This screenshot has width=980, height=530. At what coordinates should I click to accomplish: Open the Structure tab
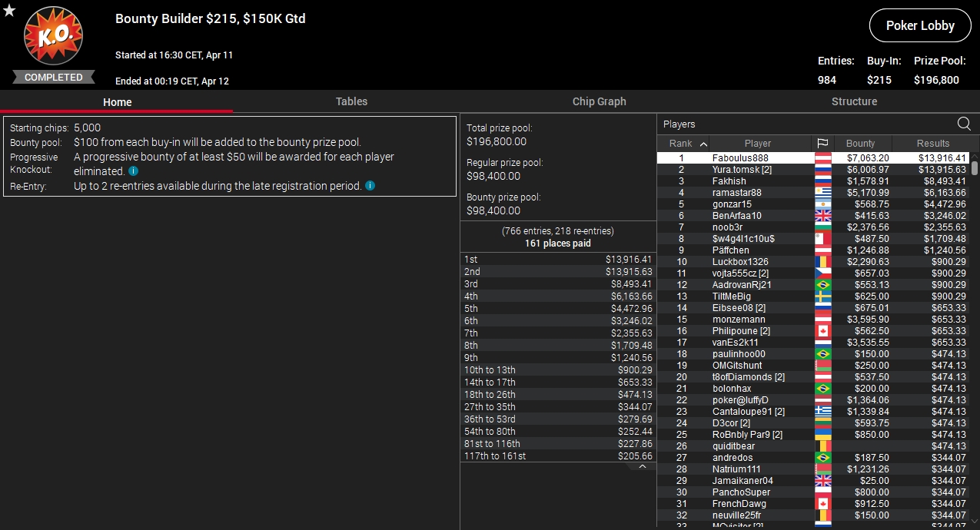pos(854,101)
